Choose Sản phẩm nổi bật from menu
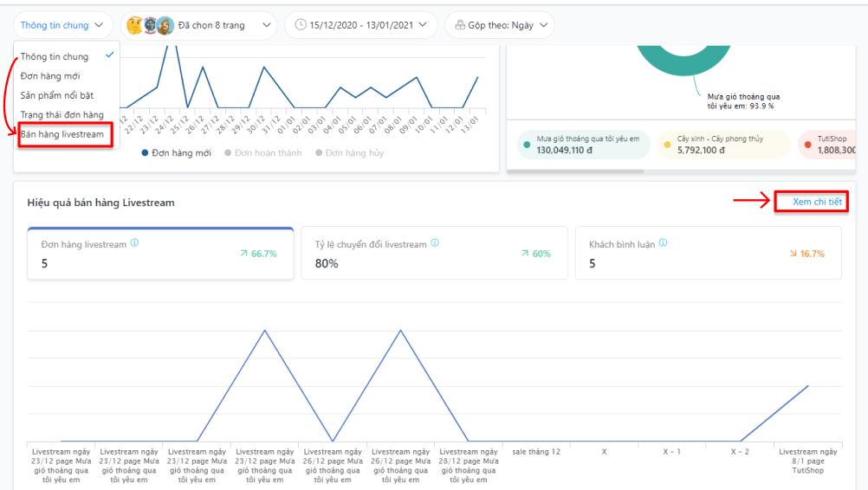This screenshot has height=490, width=868. (57, 95)
